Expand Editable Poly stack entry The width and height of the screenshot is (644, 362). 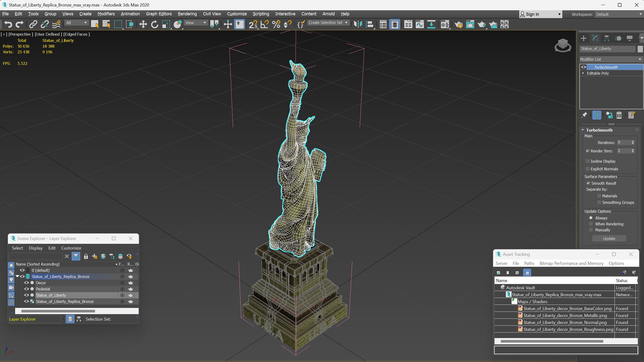tap(583, 73)
